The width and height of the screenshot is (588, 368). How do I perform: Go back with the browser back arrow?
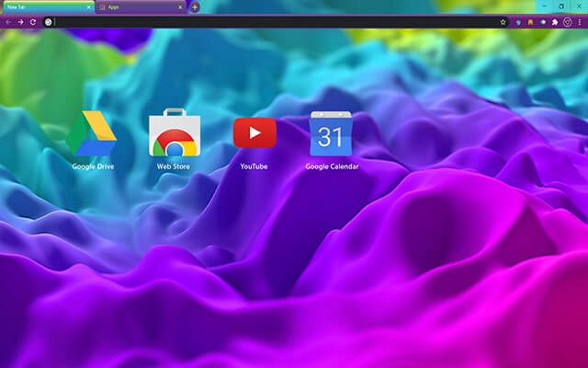8,22
